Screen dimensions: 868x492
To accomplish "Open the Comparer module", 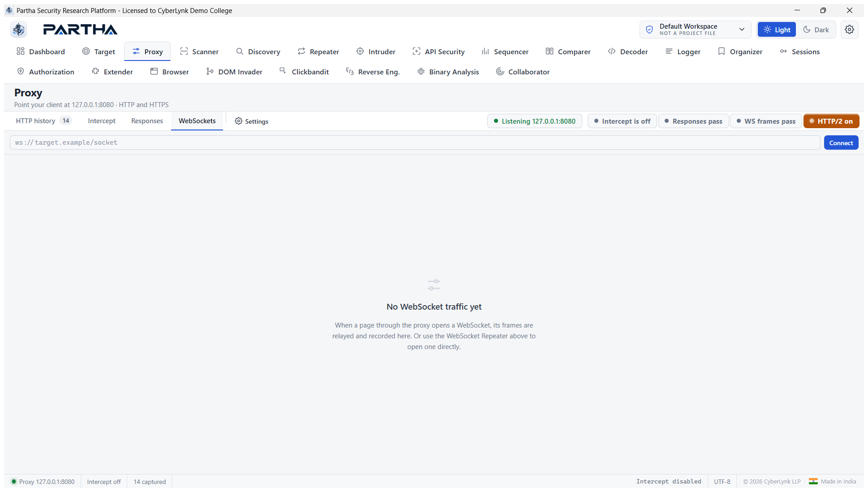I will pyautogui.click(x=568, y=52).
